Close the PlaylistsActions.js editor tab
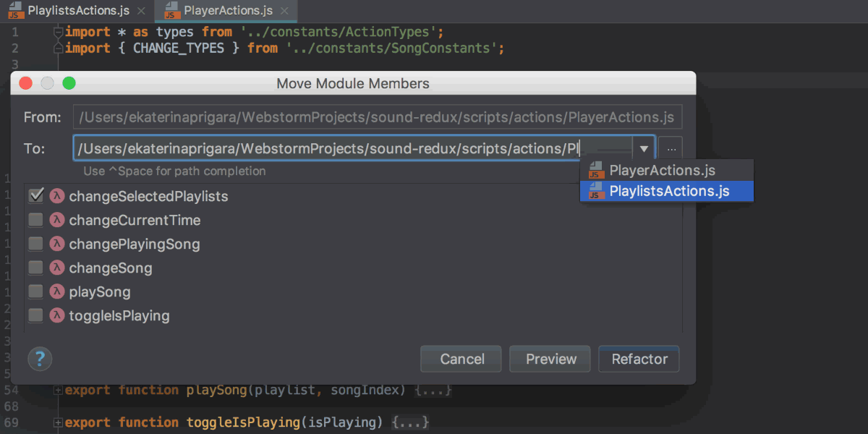This screenshot has height=434, width=868. (x=140, y=11)
